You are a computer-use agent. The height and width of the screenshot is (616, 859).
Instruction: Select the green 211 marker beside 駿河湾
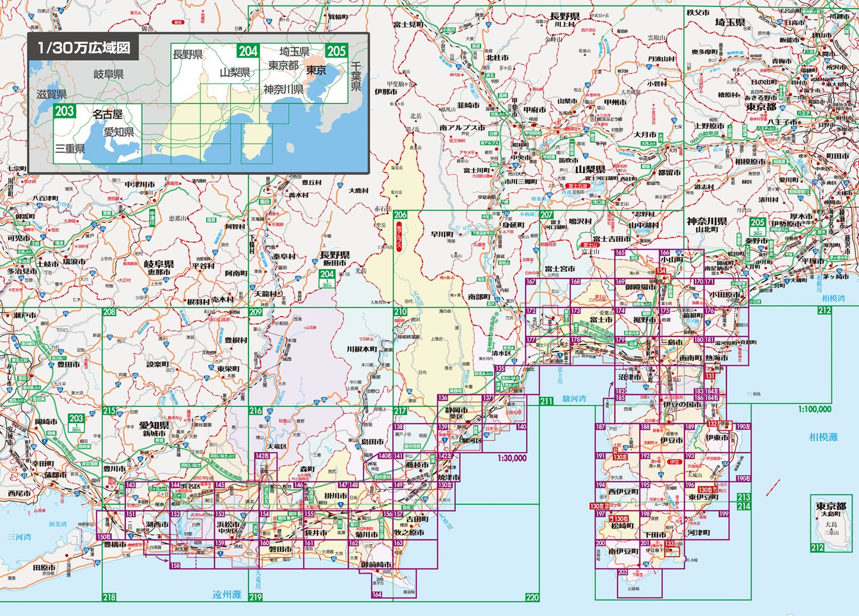click(546, 401)
